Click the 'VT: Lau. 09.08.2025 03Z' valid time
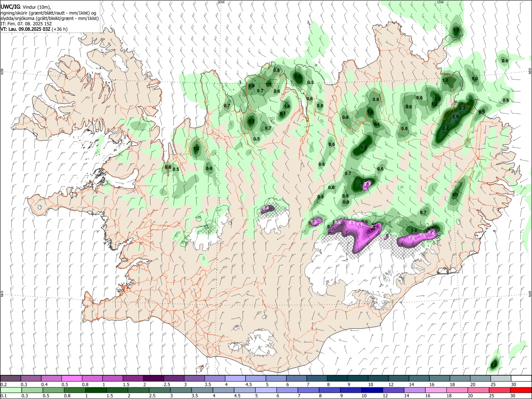532x399 pixels. click(25, 29)
